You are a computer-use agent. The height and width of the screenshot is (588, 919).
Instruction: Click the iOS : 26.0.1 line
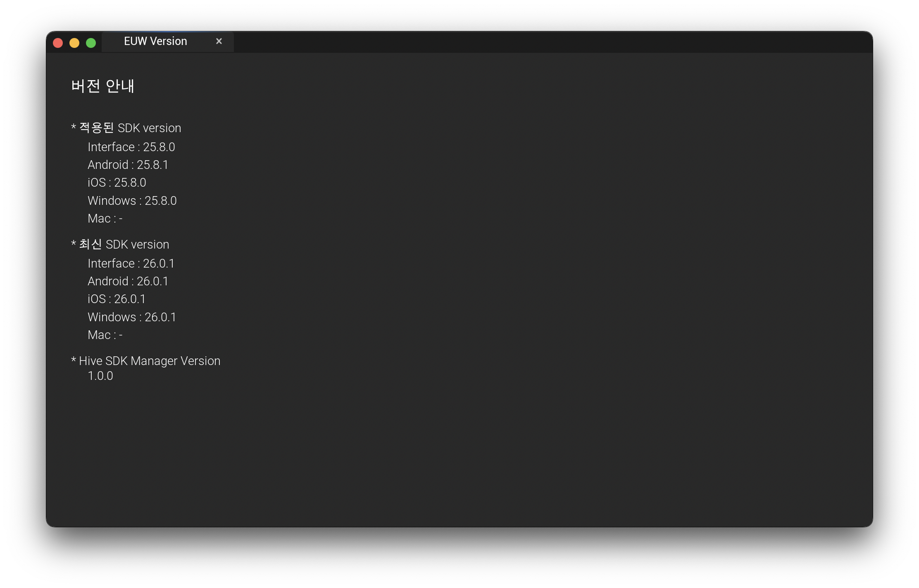click(x=117, y=299)
